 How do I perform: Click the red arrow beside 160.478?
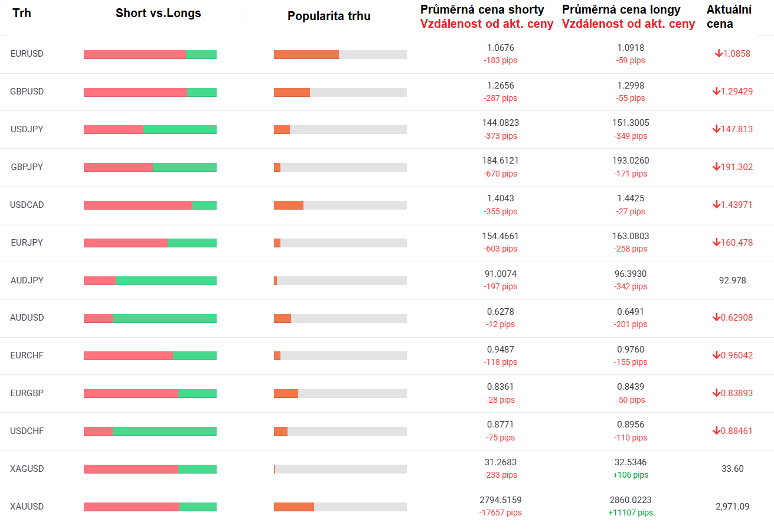pos(716,243)
